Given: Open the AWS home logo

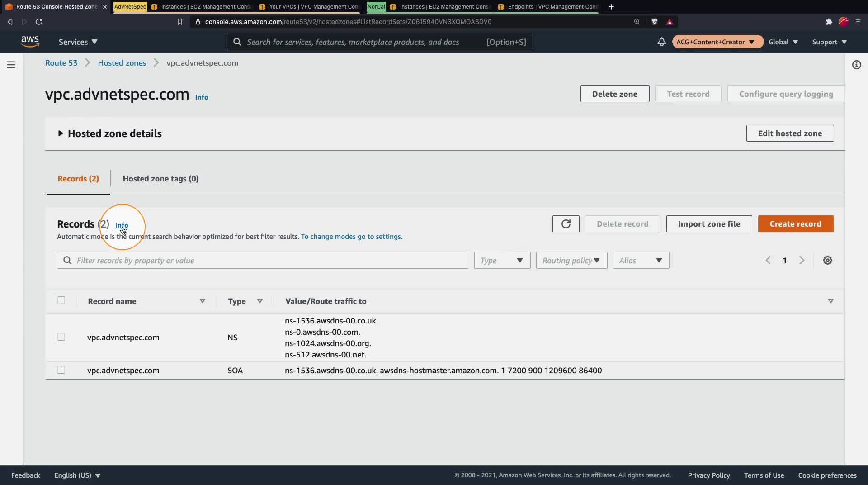Looking at the screenshot, I should point(30,42).
